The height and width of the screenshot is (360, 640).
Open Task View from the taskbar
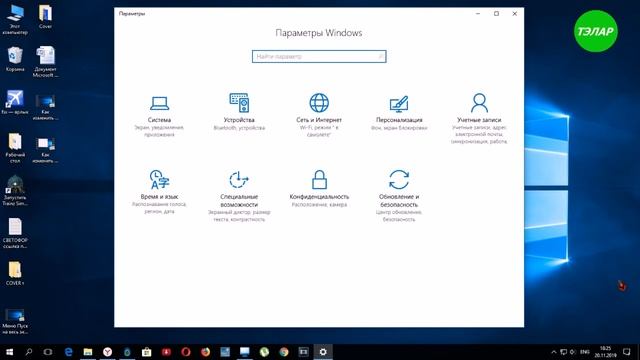click(48, 352)
